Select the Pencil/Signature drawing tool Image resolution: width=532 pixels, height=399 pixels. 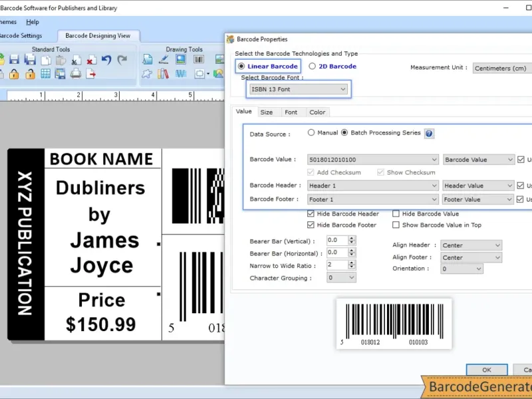click(164, 59)
